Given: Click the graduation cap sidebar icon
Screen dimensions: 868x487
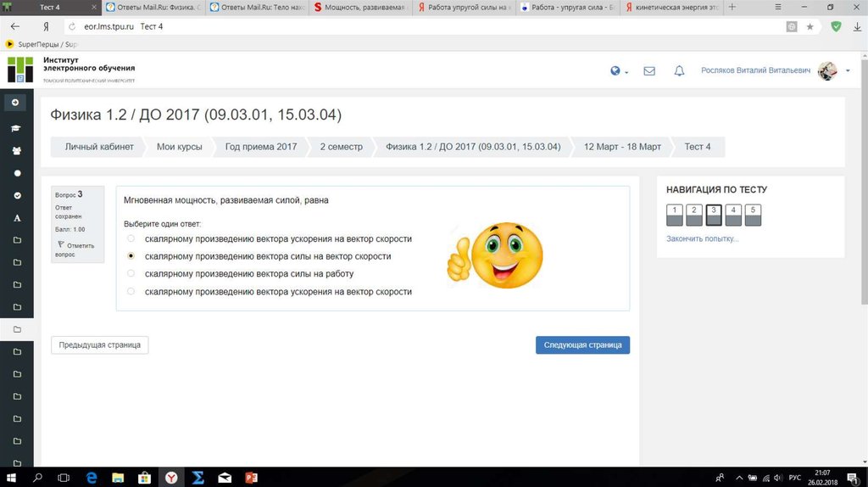Looking at the screenshot, I should 16,128.
